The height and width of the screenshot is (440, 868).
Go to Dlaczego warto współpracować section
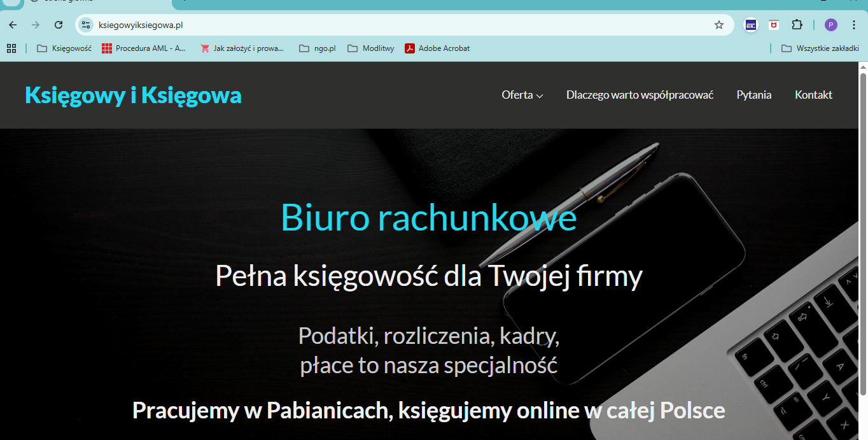tap(640, 95)
